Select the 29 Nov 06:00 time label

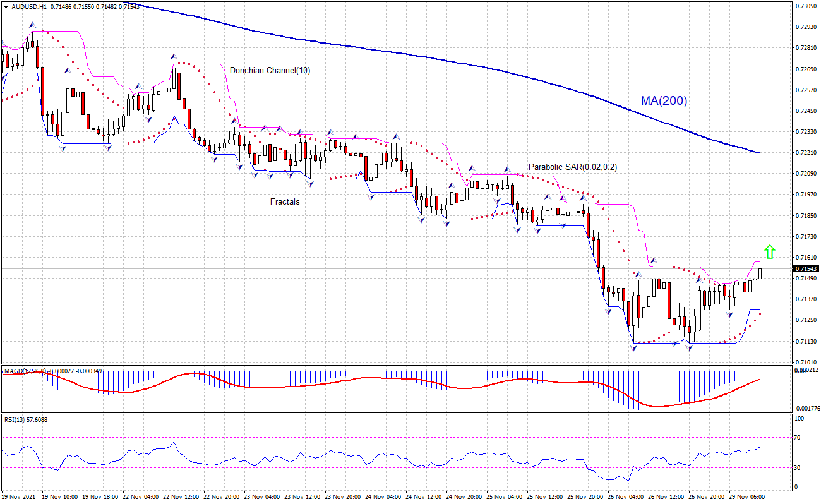tap(748, 497)
